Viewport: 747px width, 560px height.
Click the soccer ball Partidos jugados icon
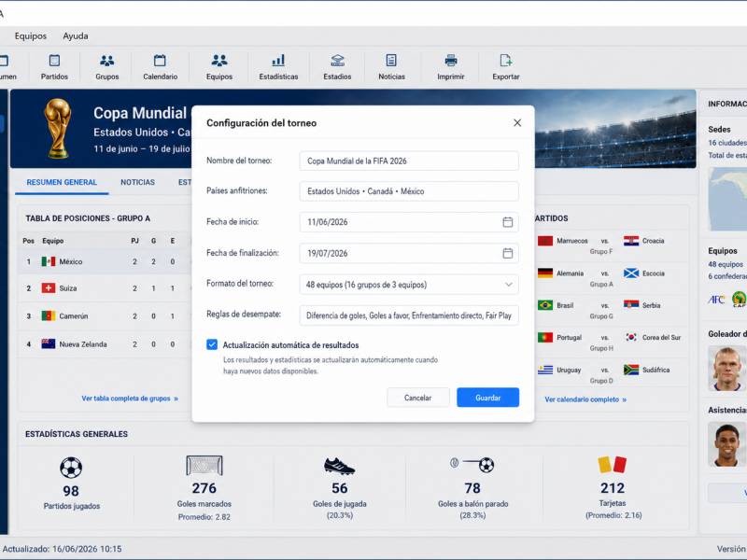click(71, 468)
